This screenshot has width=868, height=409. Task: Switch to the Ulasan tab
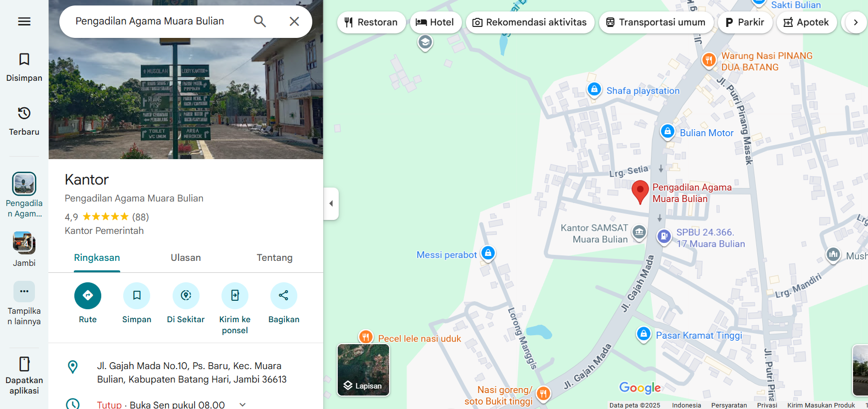[x=186, y=258]
